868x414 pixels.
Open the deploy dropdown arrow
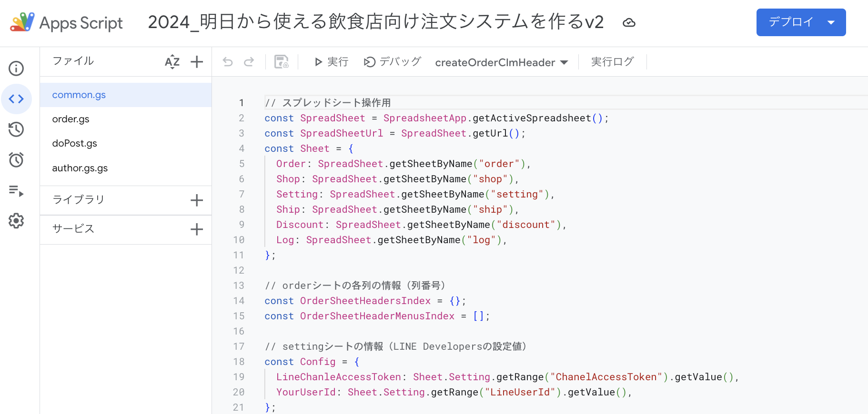pyautogui.click(x=831, y=22)
